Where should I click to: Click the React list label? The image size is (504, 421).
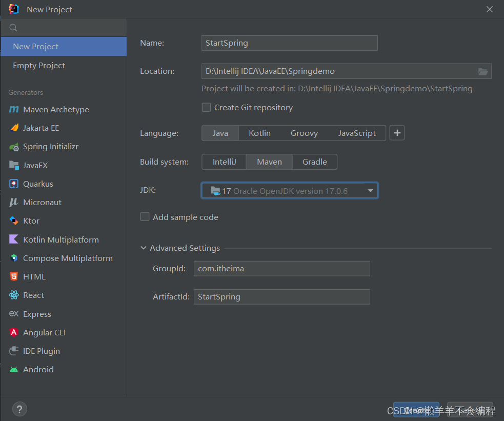tap(33, 295)
